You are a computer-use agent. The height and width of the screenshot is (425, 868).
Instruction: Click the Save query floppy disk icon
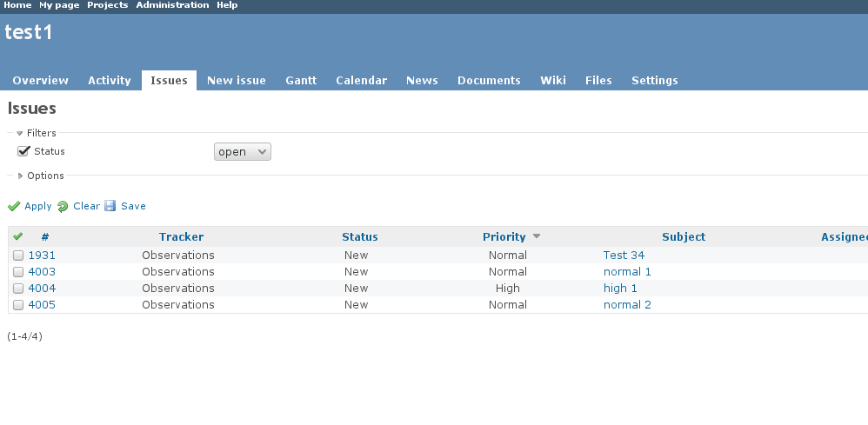pos(110,207)
